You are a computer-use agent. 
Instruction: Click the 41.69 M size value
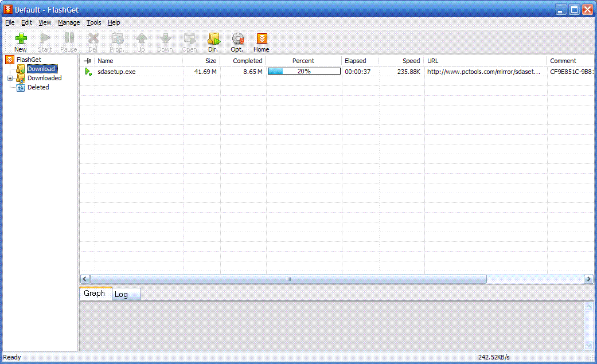click(x=205, y=72)
